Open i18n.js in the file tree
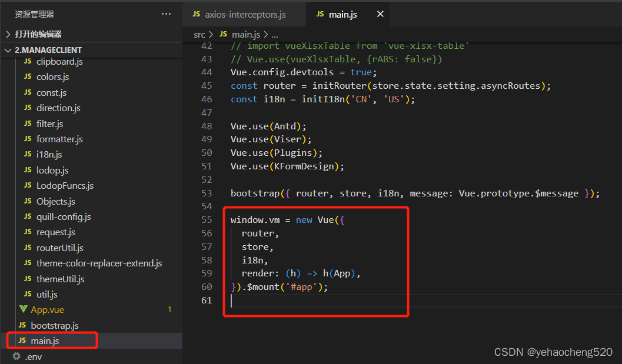Viewport: 622px width, 364px height. point(49,155)
